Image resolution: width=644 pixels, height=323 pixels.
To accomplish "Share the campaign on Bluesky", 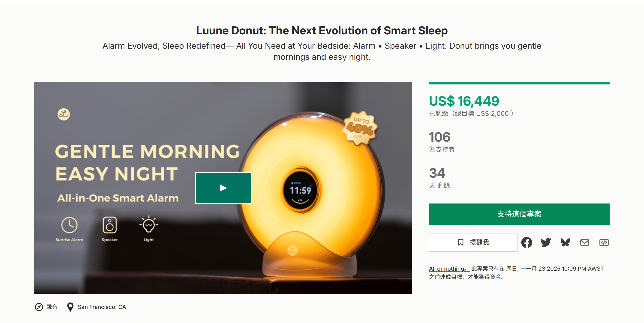I will [x=565, y=242].
